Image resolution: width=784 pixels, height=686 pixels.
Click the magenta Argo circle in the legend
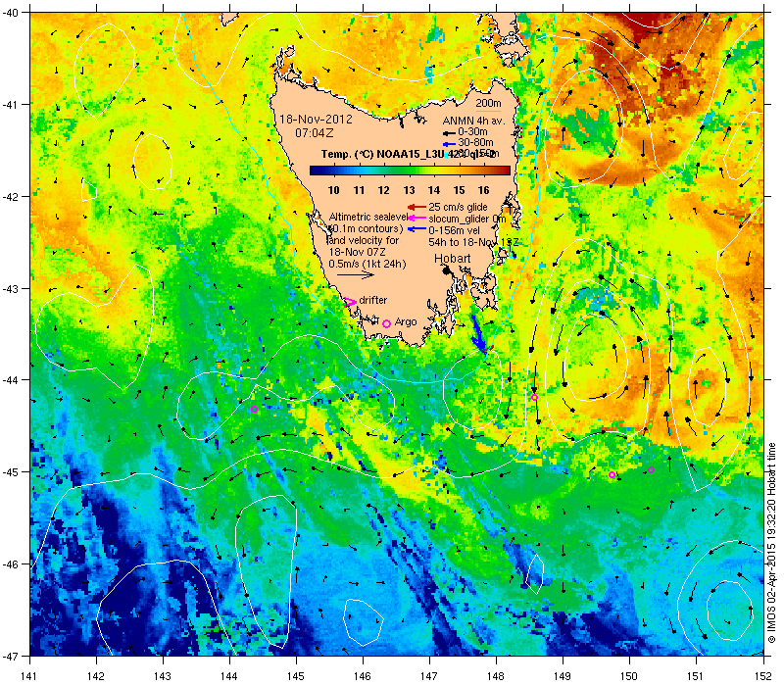(386, 323)
